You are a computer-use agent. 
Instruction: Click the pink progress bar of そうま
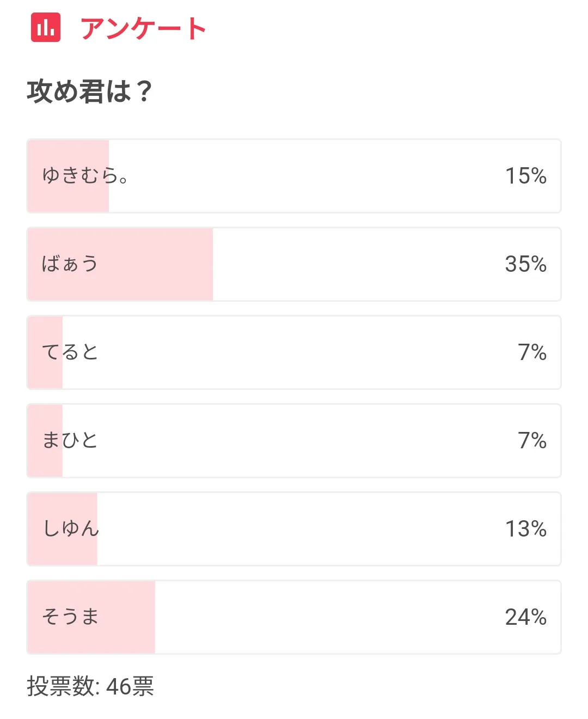tap(91, 617)
